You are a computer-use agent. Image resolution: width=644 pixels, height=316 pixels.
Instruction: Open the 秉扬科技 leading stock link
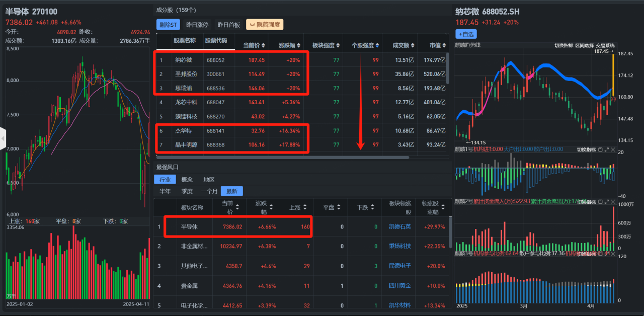[400, 247]
